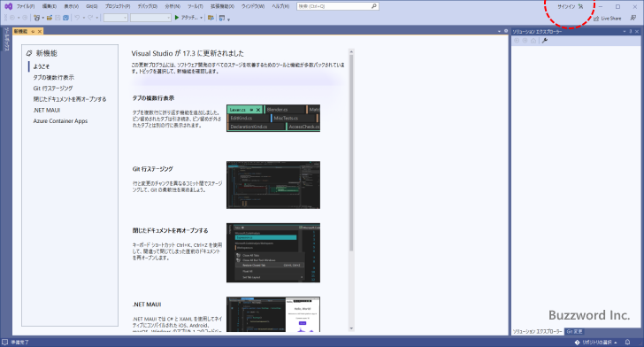Click the Visual Studio logo icon
The image size is (644, 347).
[8, 6]
